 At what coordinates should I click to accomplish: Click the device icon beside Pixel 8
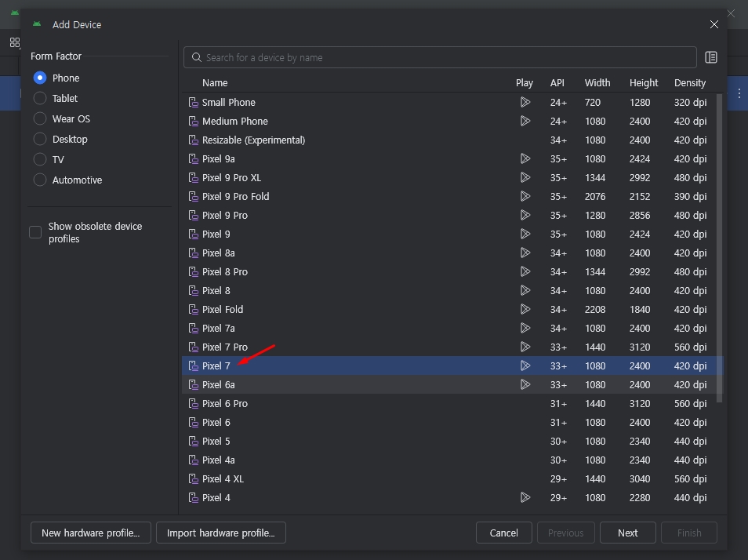193,291
